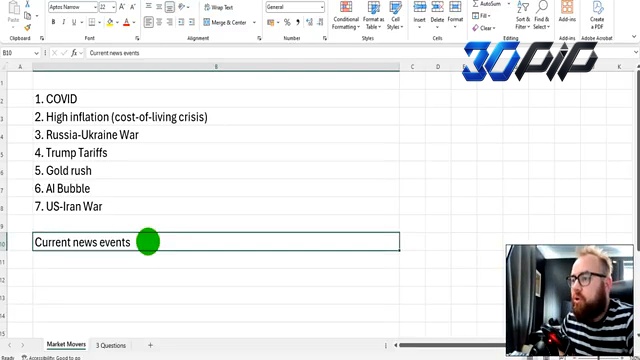
Task: Click Format cells button
Action: tap(455, 16)
